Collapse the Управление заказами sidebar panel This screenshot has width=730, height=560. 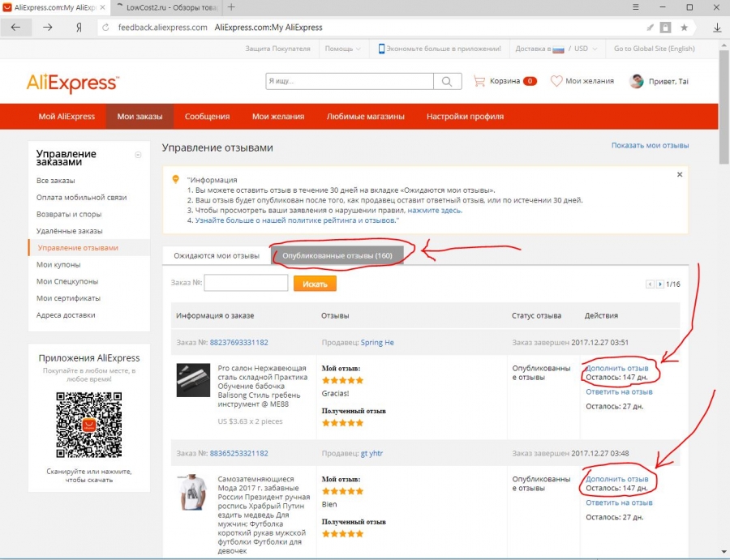tap(138, 155)
